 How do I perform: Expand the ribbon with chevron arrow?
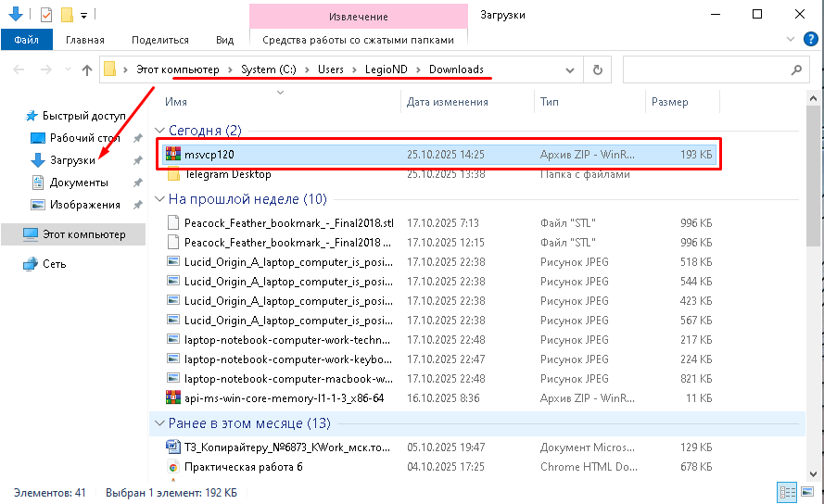[x=790, y=40]
